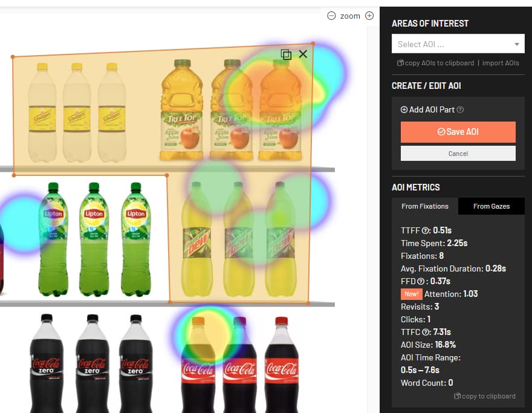Cancel AOI editing

pos(458,154)
